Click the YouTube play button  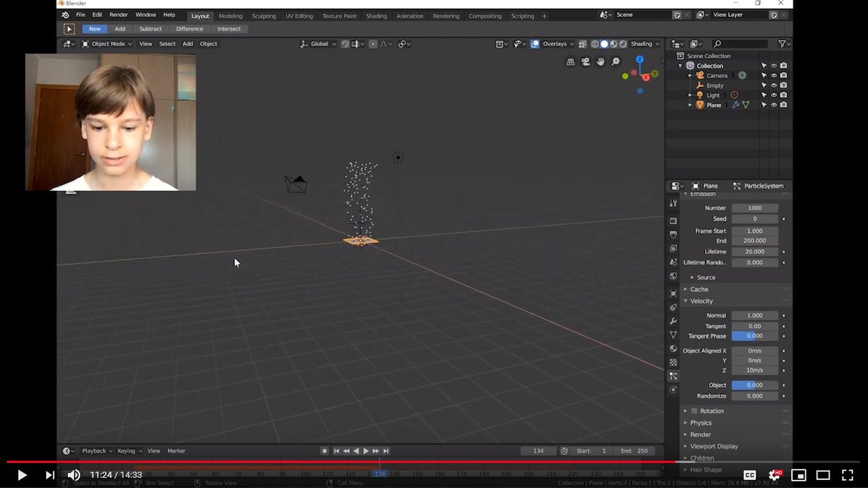22,475
